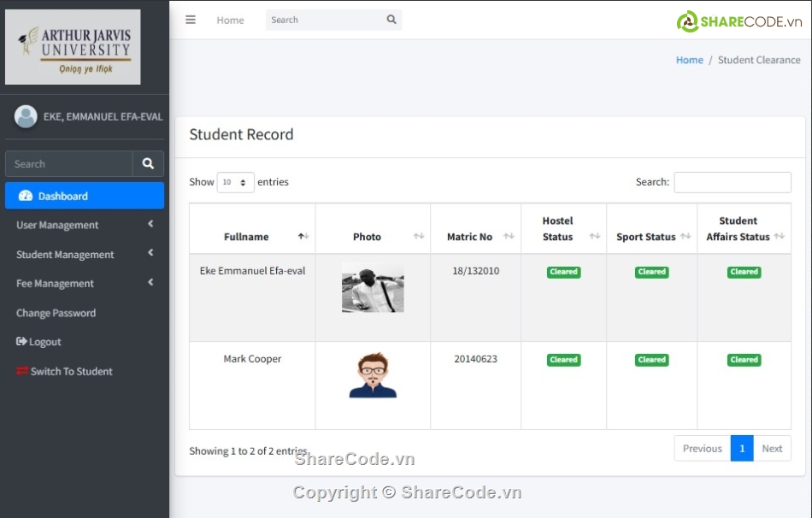
Task: Sort by Photo column arrow
Action: (419, 236)
